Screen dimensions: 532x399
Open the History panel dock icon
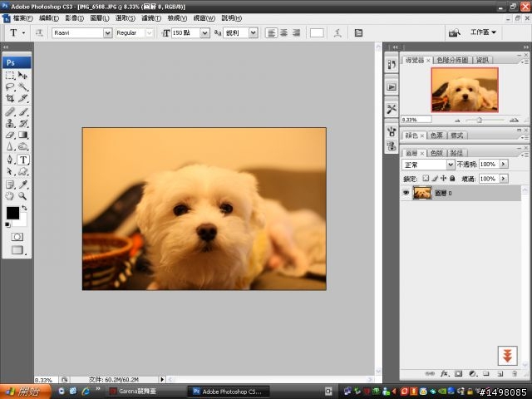click(392, 65)
